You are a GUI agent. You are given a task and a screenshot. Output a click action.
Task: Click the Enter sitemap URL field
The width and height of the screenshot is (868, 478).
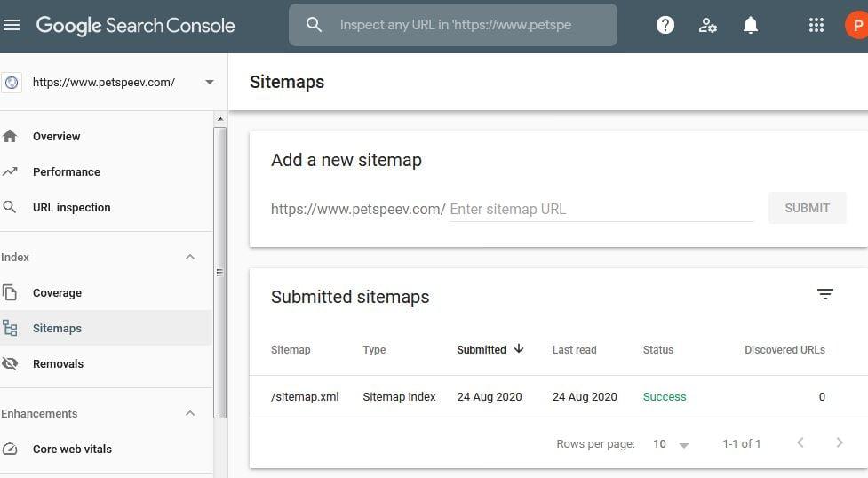(x=601, y=210)
